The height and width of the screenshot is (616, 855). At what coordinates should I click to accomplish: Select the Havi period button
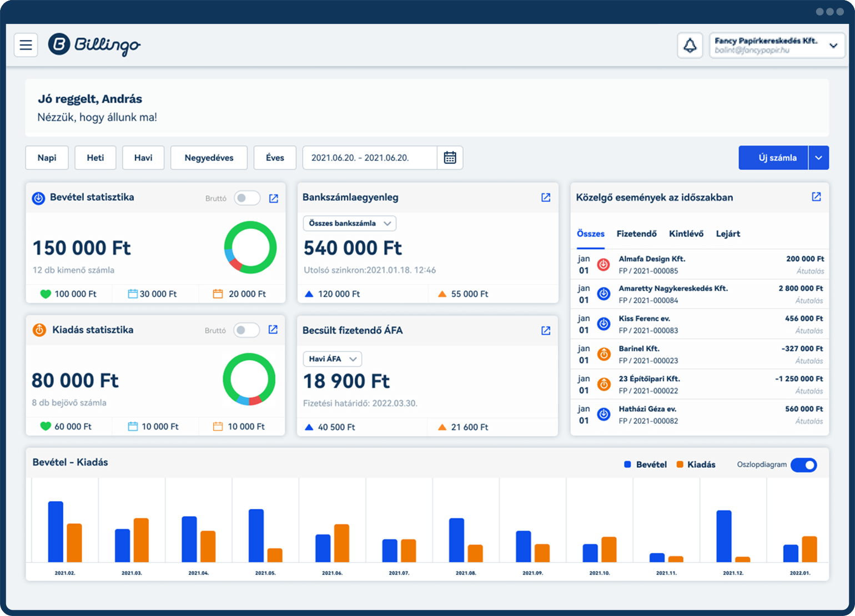click(x=143, y=158)
